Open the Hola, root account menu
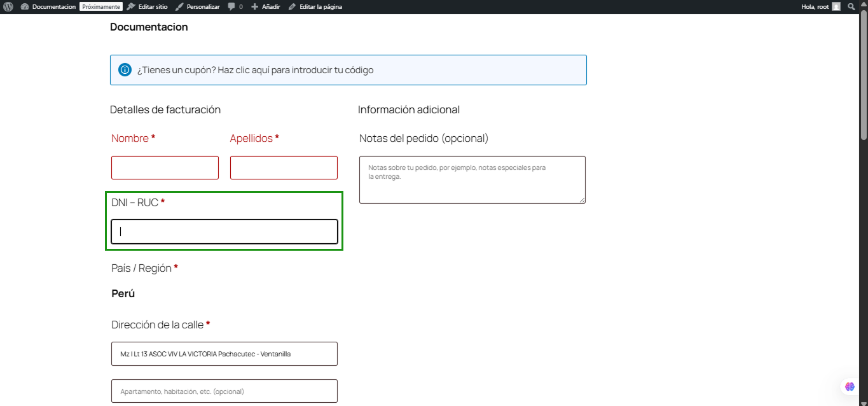The height and width of the screenshot is (406, 868). click(x=815, y=6)
